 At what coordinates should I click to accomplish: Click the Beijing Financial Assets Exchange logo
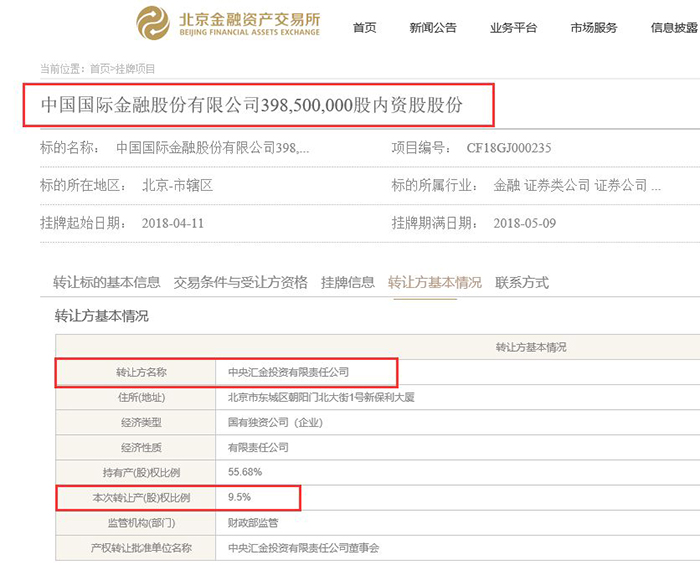(228, 23)
